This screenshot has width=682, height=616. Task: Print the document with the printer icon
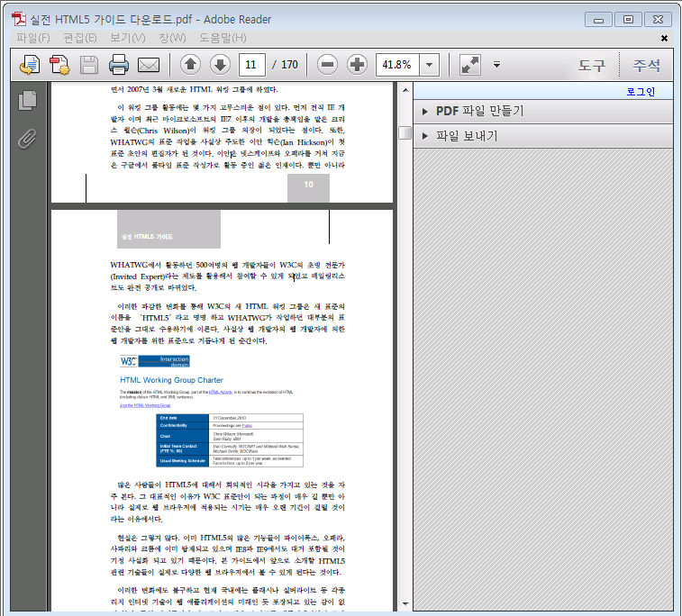coord(118,65)
